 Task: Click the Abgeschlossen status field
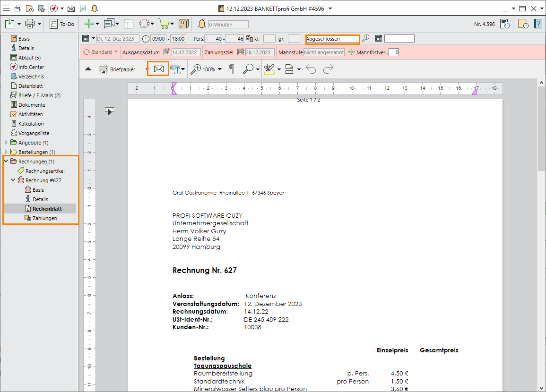[332, 39]
